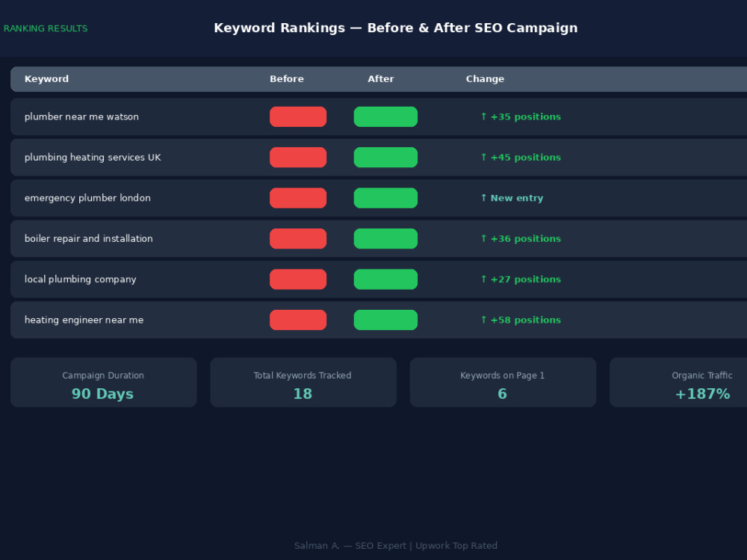The width and height of the screenshot is (747, 560).
Task: Click red Before badge for plumber near me watson
Action: point(298,116)
